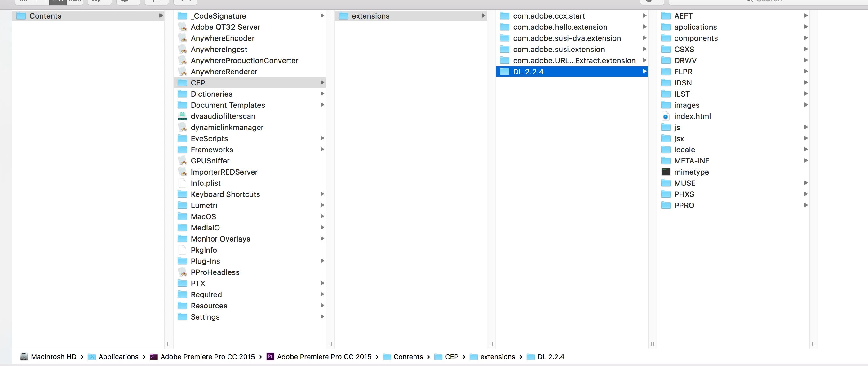Click the dvaaudiofilterscan executable icon
868x366 pixels.
click(x=182, y=116)
